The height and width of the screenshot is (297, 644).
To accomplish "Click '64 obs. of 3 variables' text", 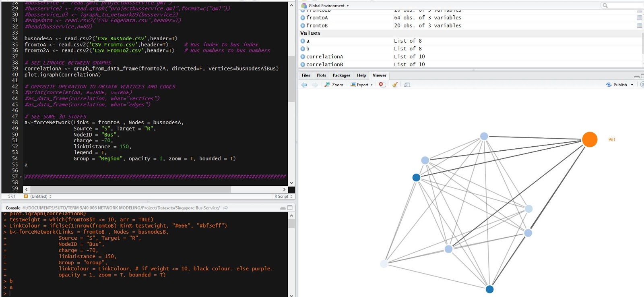I will click(427, 18).
